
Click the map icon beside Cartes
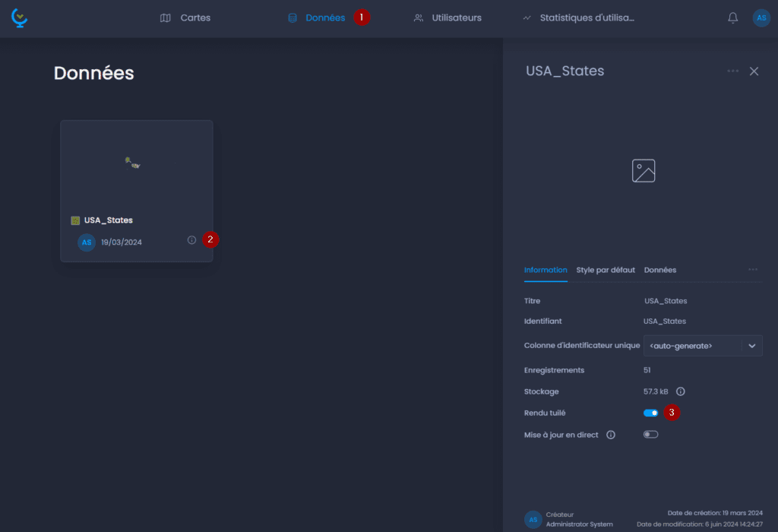(165, 18)
